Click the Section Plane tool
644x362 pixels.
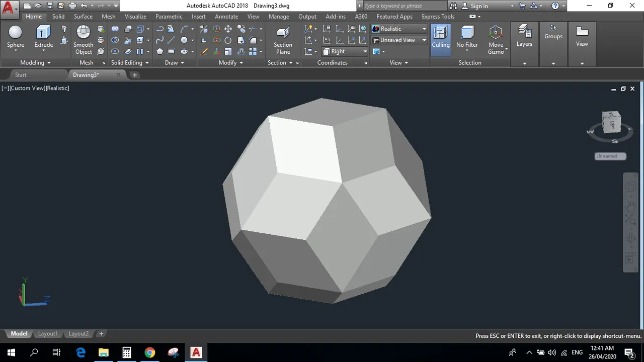pos(283,40)
